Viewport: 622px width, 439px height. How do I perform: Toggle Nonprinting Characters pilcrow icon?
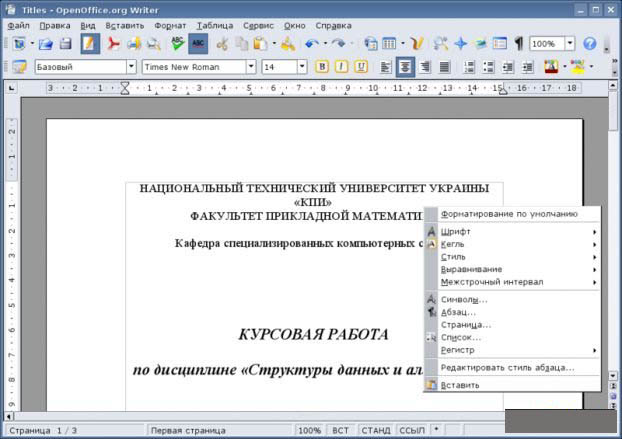click(x=518, y=44)
